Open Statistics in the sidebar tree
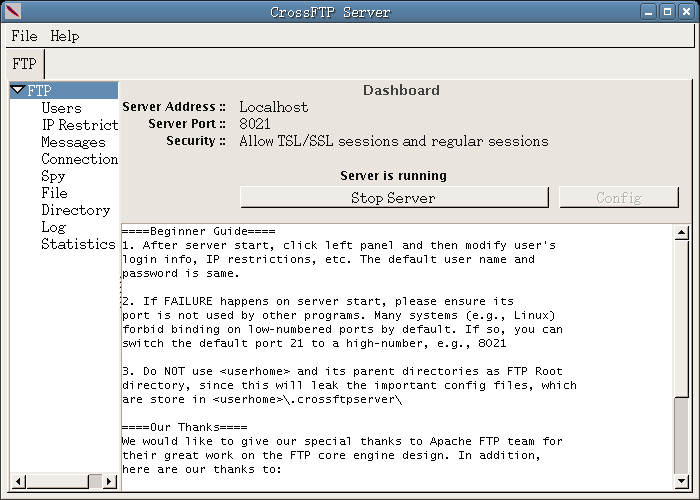This screenshot has width=700, height=500. pos(78,244)
